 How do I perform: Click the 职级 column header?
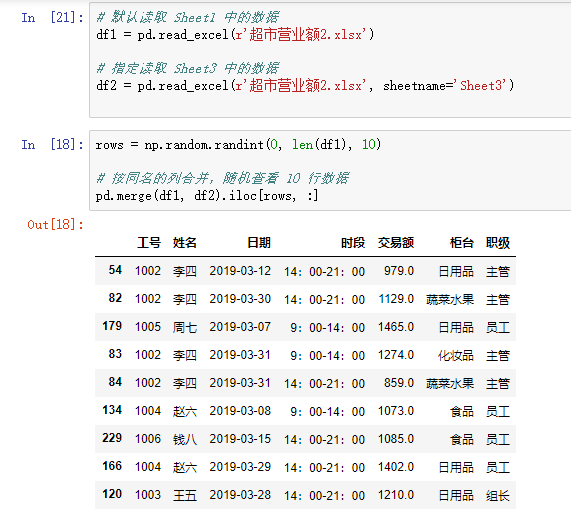[498, 243]
